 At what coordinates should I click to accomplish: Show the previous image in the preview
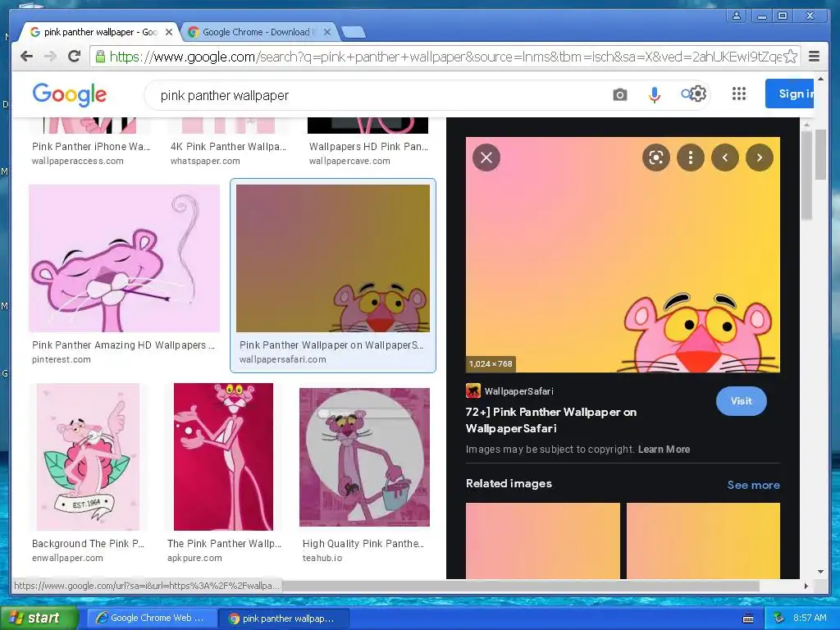click(725, 157)
